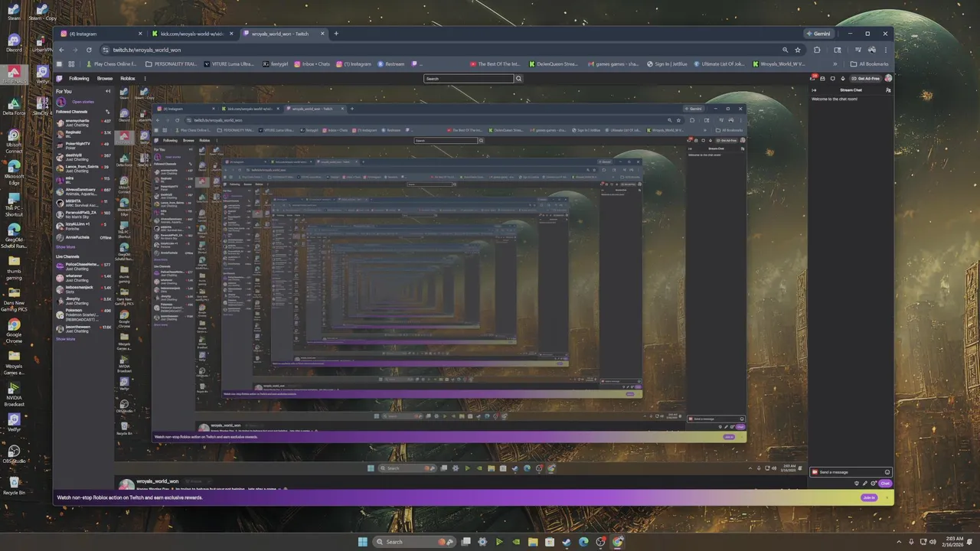This screenshot has height=551, width=980.
Task: Open NVIDIA Broadcast desktop icon
Action: pos(14,393)
